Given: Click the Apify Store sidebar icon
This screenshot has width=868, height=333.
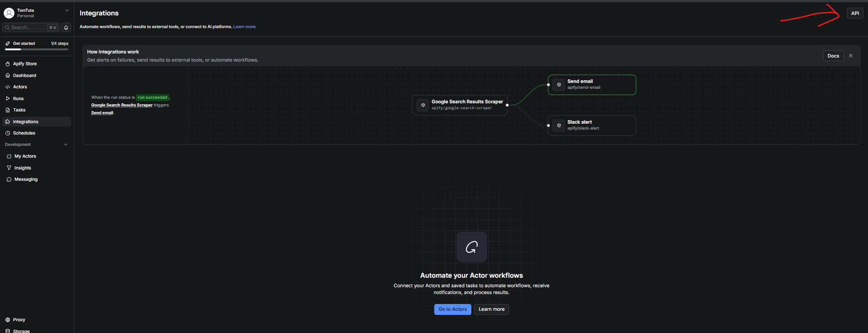Looking at the screenshot, I should point(8,64).
